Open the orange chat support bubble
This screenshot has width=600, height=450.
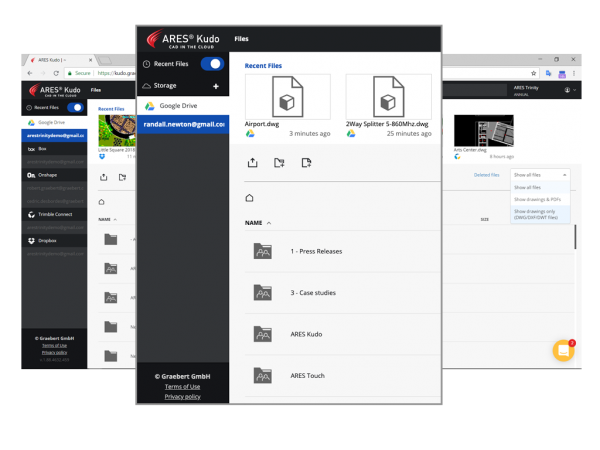[563, 350]
